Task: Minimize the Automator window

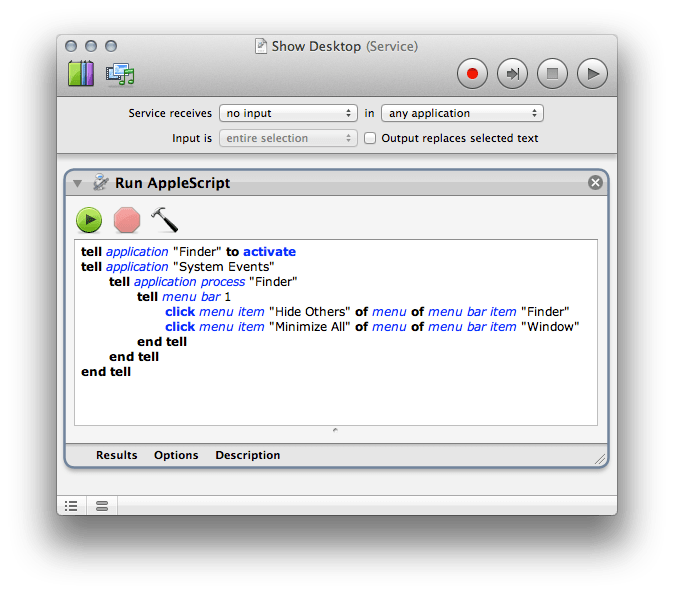Action: 91,46
